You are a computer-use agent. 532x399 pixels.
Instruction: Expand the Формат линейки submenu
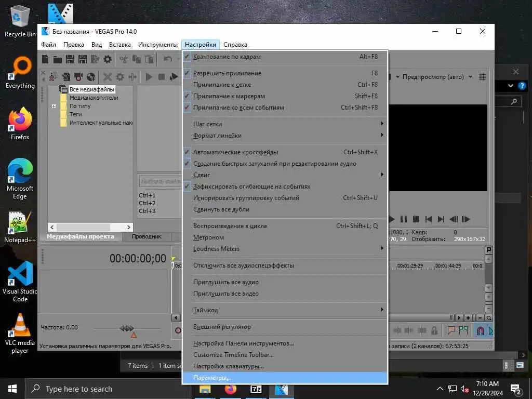285,136
